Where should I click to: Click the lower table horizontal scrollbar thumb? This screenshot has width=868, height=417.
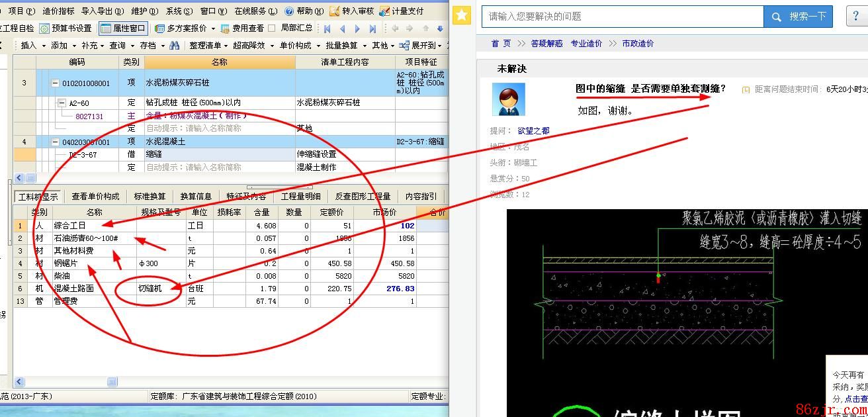click(x=112, y=382)
